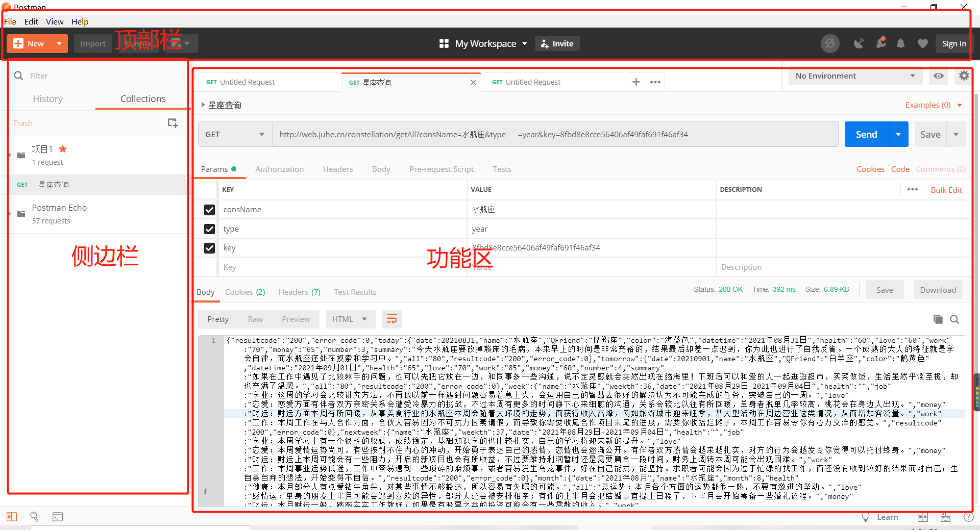Viewport: 980px width, 530px height.
Task: Open the HTML format dropdown
Action: (x=350, y=319)
